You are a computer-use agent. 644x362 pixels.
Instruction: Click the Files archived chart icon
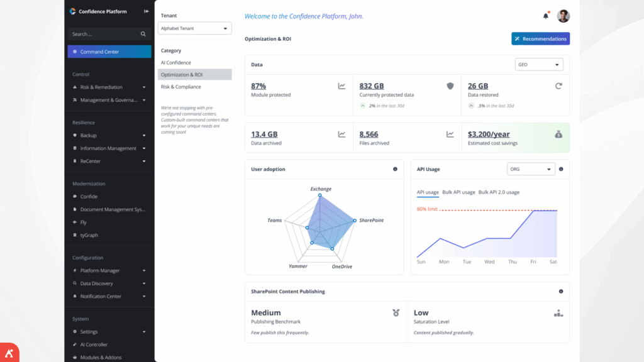point(450,134)
